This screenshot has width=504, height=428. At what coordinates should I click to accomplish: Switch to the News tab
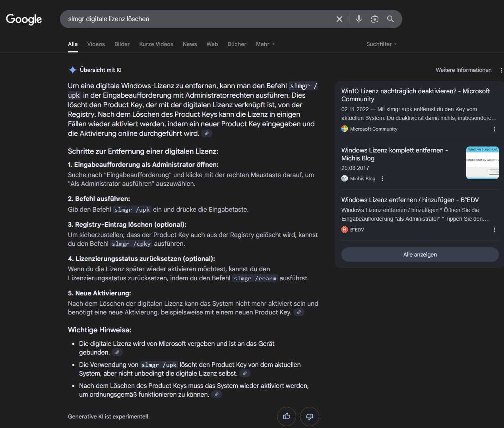coord(190,44)
